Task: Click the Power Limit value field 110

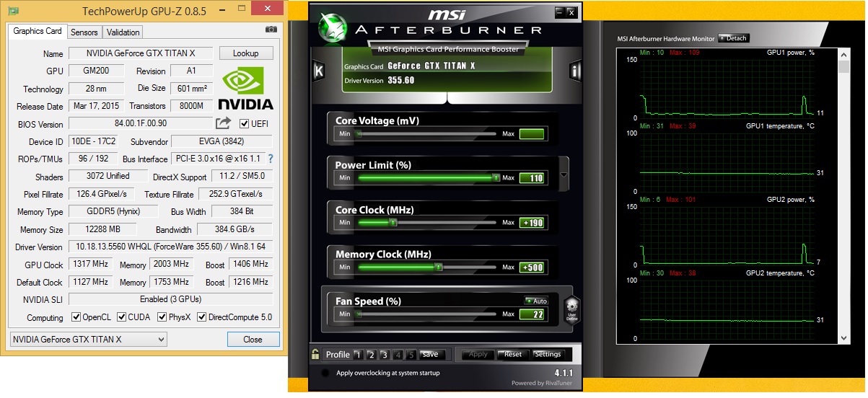Action: click(x=532, y=178)
